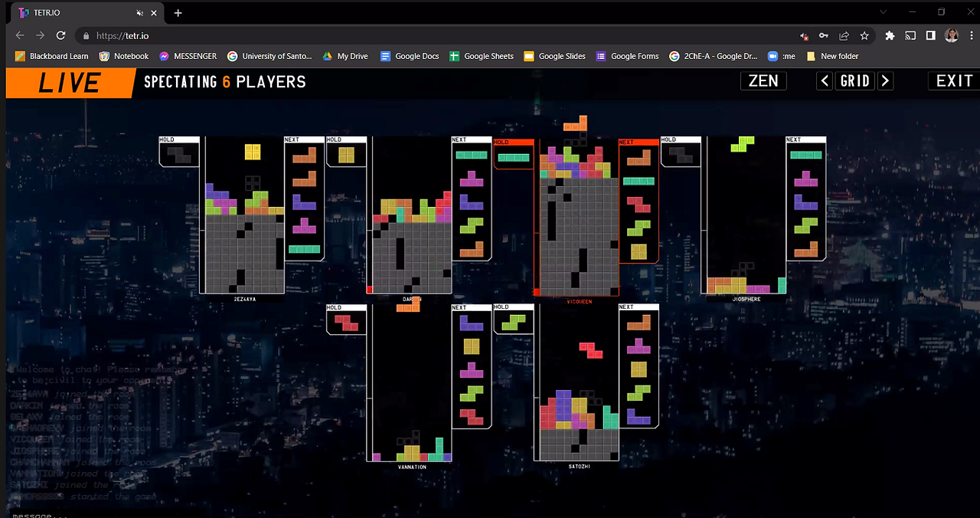Select next layout with right arrow

886,80
